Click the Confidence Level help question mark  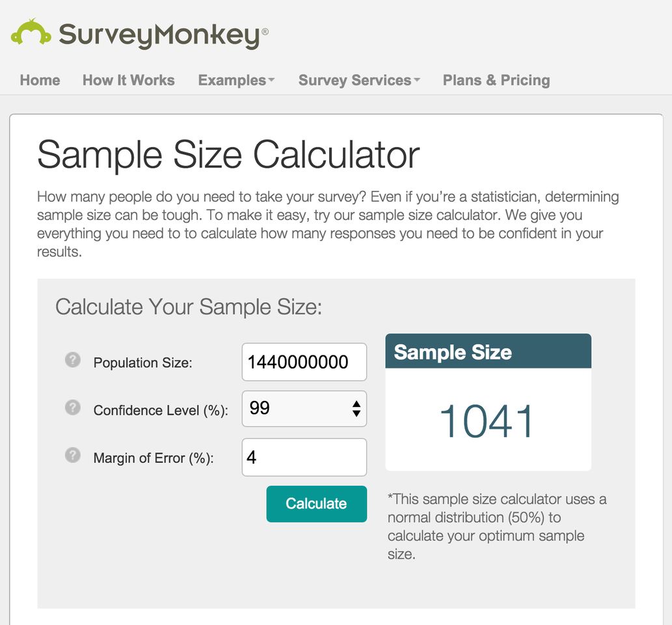click(x=73, y=407)
